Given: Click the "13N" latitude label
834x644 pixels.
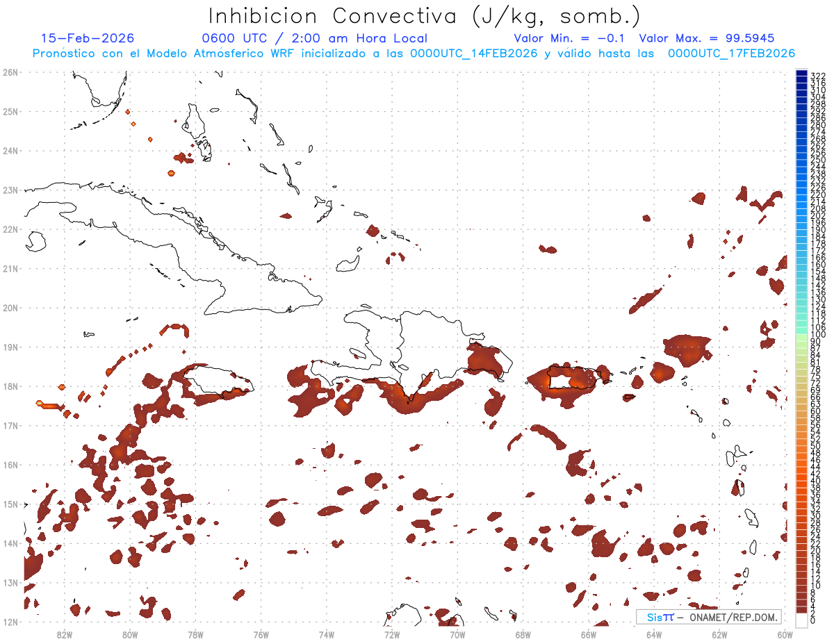Looking at the screenshot, I should tap(10, 582).
